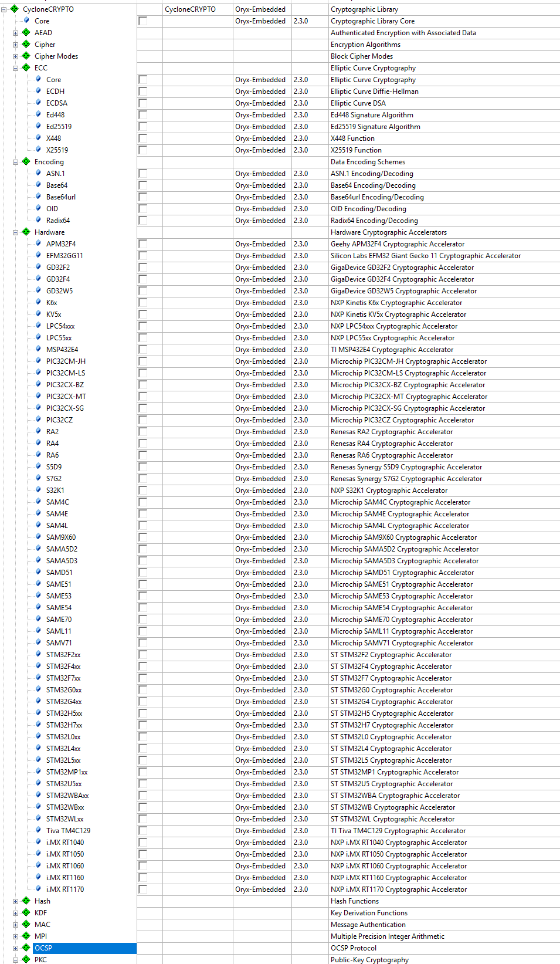Expand the KDF group
Screen dimensions: 560x964
tap(16, 913)
